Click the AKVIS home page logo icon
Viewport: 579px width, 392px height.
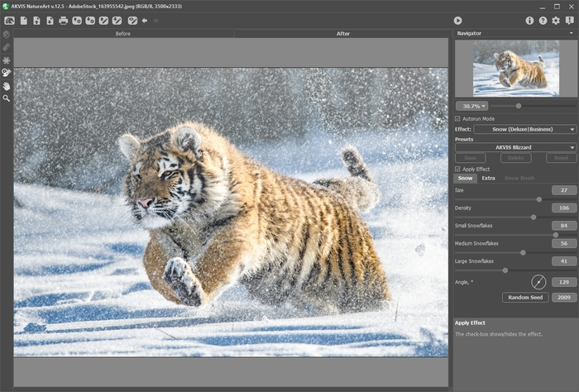click(x=9, y=20)
